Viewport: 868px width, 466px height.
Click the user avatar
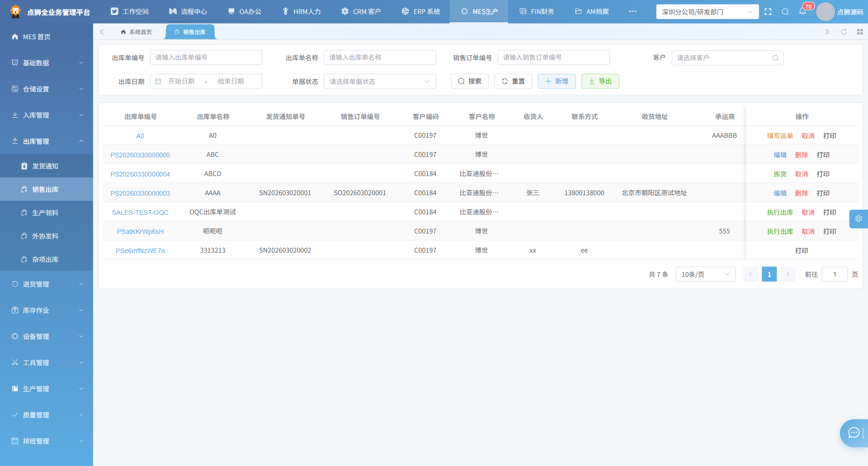(825, 12)
